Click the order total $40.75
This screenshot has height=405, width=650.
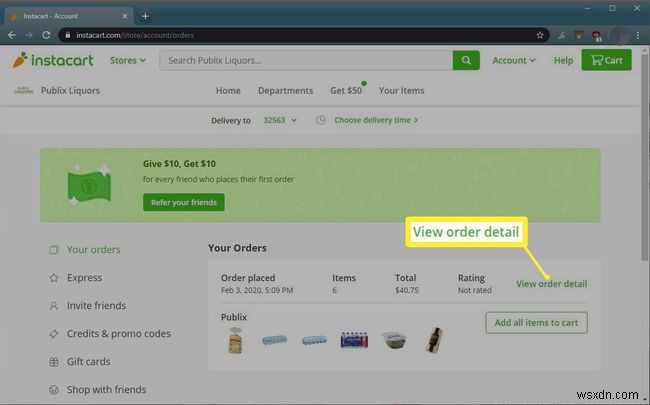pyautogui.click(x=407, y=291)
